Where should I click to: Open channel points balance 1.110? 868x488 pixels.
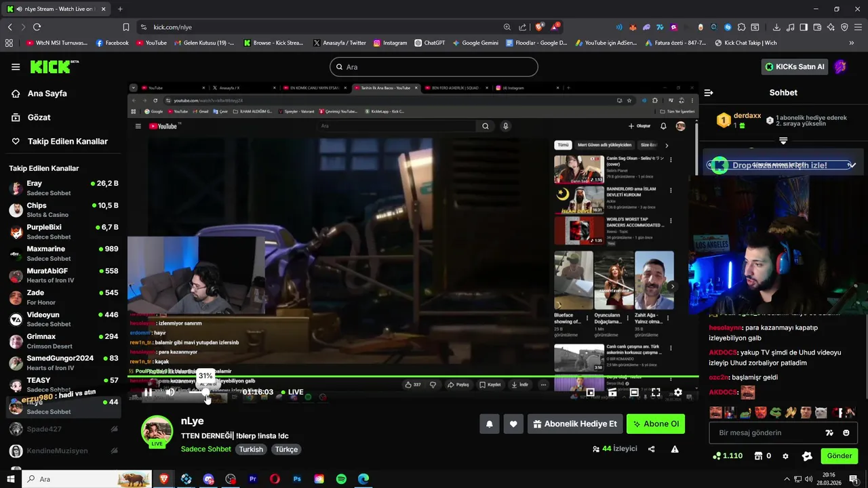click(x=728, y=456)
